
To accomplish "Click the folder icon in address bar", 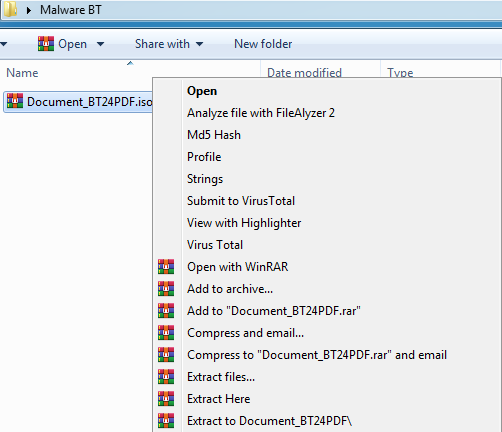I will (x=10, y=9).
